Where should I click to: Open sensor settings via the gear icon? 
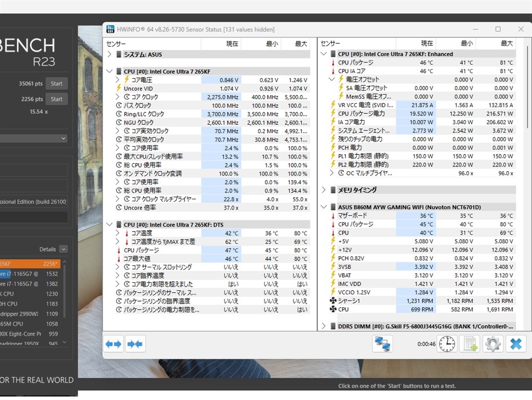click(493, 343)
